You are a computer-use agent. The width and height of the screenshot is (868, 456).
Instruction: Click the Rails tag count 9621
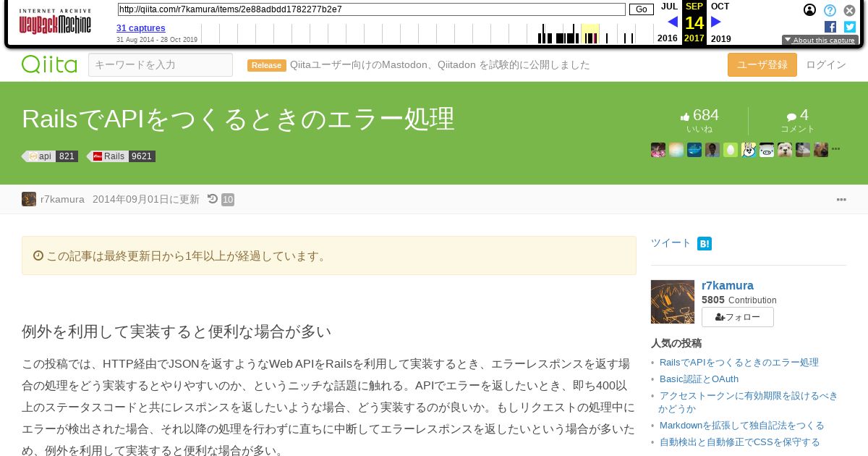(142, 156)
